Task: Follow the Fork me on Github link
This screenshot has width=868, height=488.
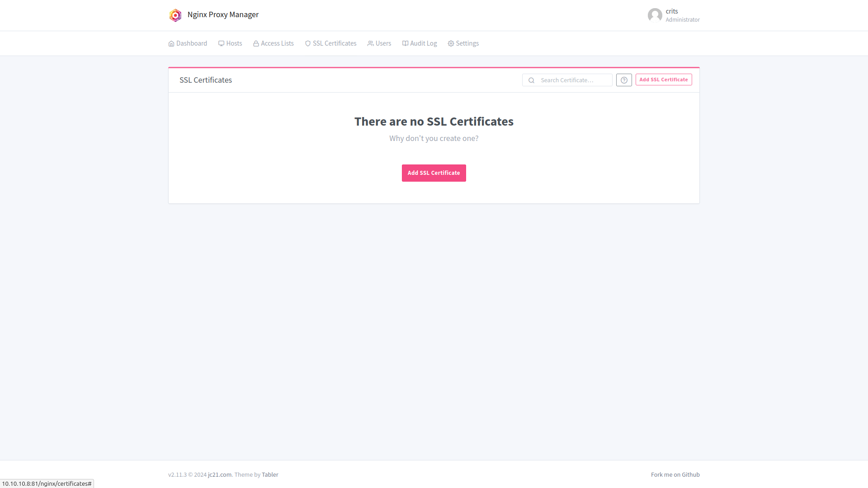Action: click(x=675, y=474)
